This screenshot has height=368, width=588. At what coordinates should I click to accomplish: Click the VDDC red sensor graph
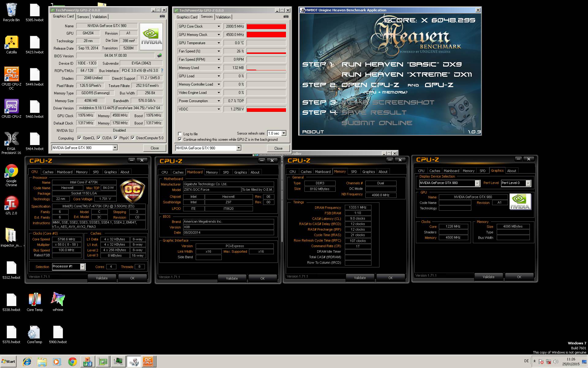coord(266,109)
